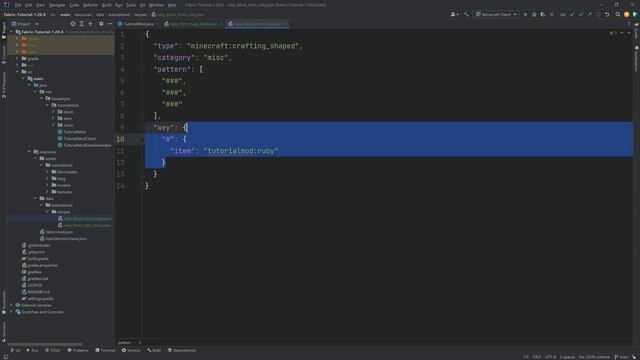Expand Scratches and Consoles node
This screenshot has height=360, width=640.
click(11, 312)
